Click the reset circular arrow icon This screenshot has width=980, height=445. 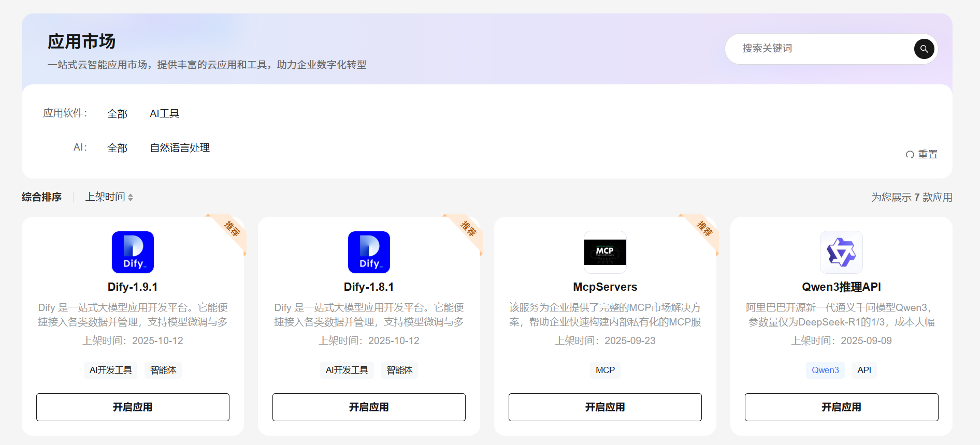[x=910, y=155]
